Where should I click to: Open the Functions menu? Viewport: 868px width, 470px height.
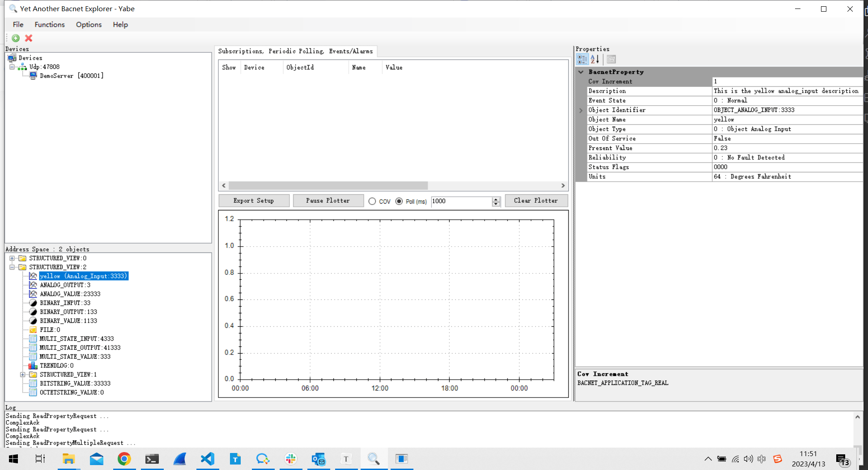(x=49, y=25)
